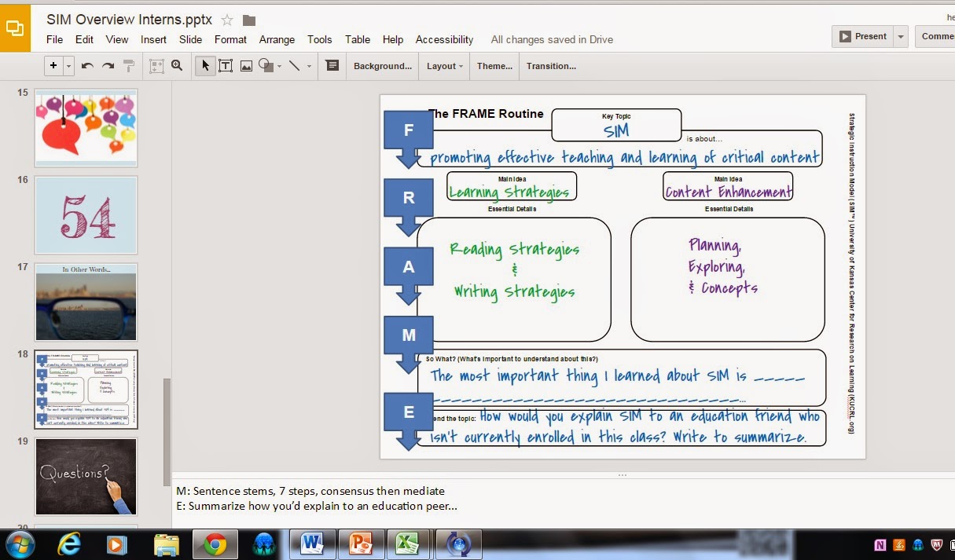Star the SIM Overview Interns presentation
Image resolution: width=955 pixels, height=560 pixels.
click(x=227, y=20)
